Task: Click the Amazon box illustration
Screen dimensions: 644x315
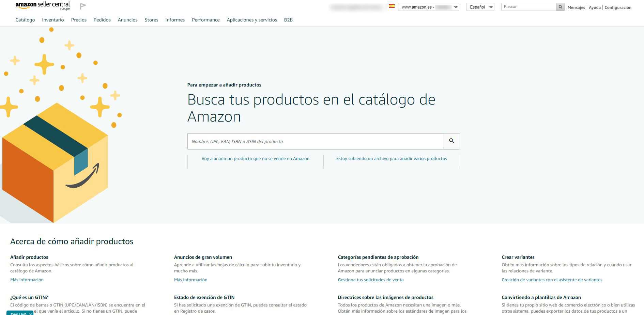Action: 55,163
